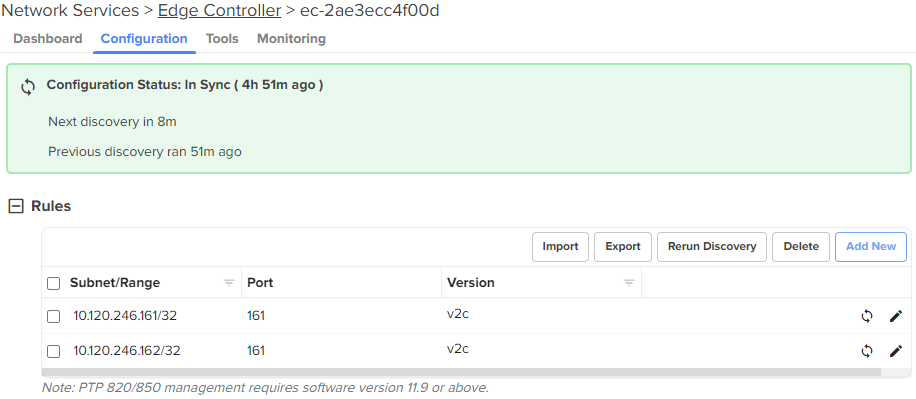Click the Import button
Image resolution: width=916 pixels, height=399 pixels.
point(560,247)
